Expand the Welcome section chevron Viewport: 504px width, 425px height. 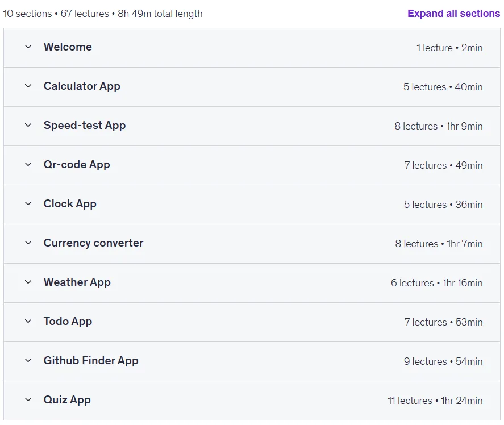(28, 47)
